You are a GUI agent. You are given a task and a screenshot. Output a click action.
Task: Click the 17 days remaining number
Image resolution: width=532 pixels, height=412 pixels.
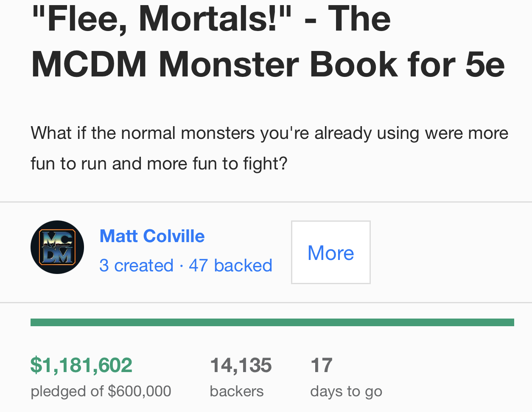[x=321, y=365]
